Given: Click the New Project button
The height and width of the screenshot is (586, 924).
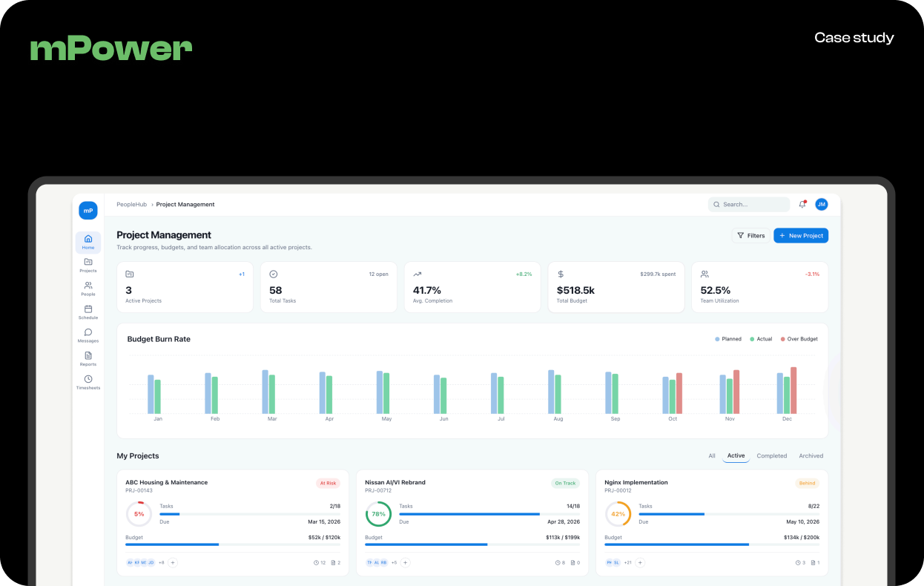Looking at the screenshot, I should (801, 235).
